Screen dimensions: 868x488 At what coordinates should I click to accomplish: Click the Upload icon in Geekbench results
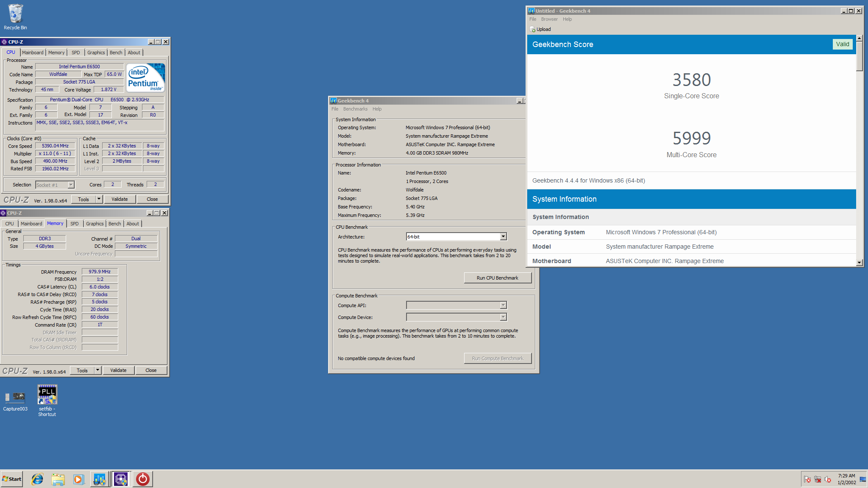pyautogui.click(x=533, y=29)
